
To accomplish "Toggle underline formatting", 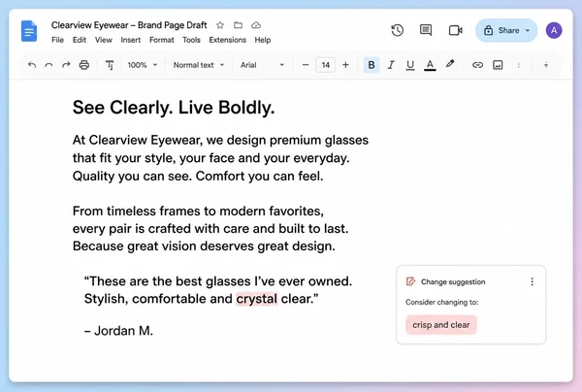I will 410,65.
